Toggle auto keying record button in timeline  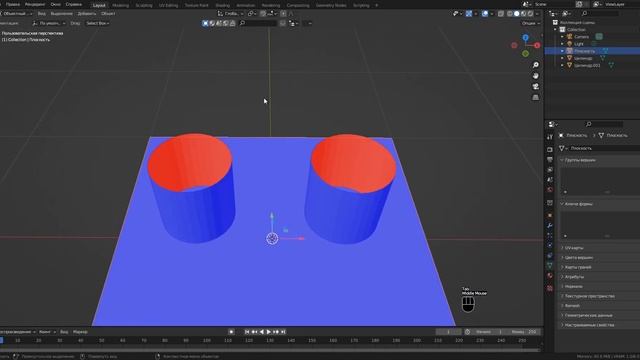[231, 332]
